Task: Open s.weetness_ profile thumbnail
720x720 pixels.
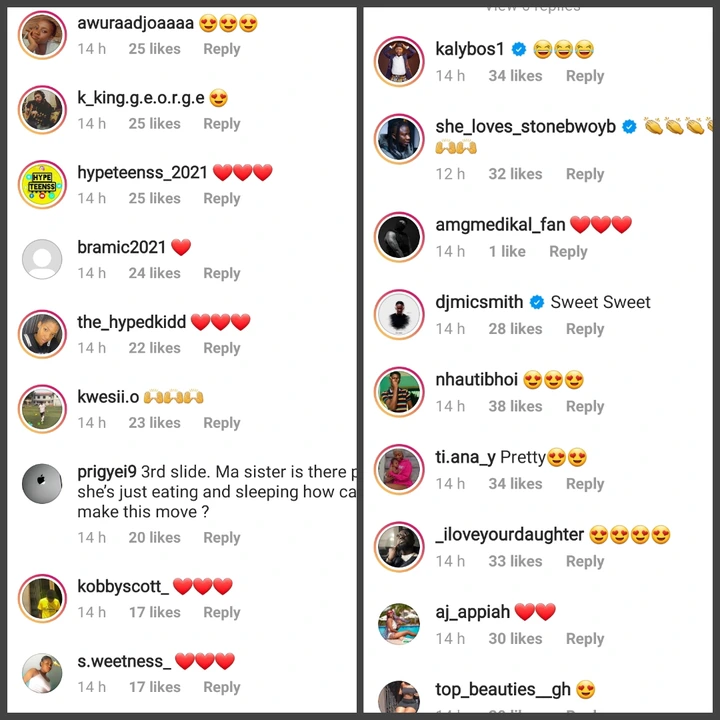Action: tap(42, 674)
